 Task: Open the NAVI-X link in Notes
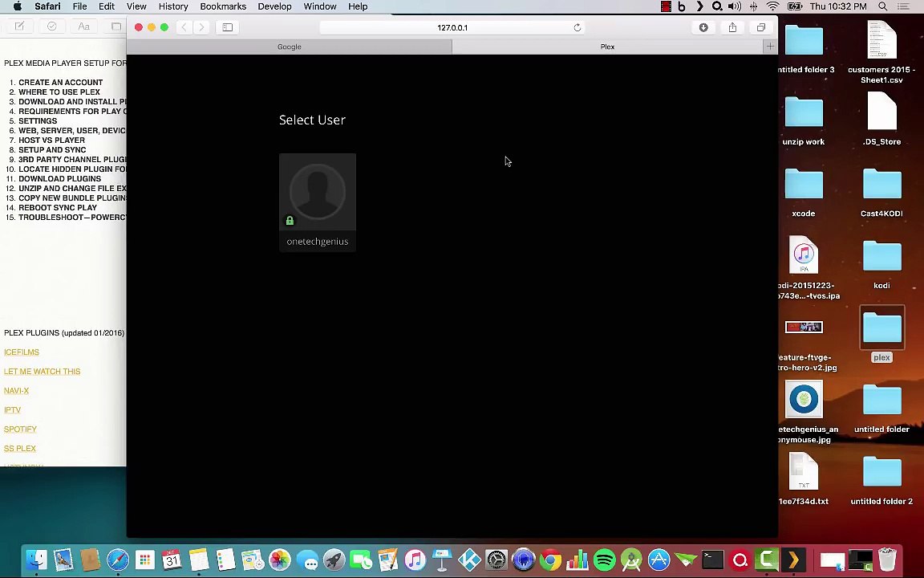16,390
